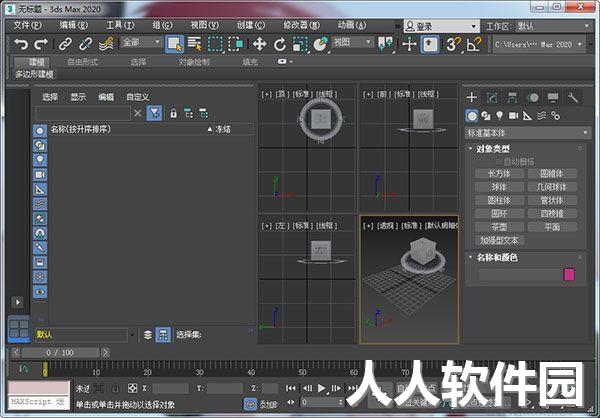Click the 平面 plane button
This screenshot has height=418, width=600.
pyautogui.click(x=552, y=227)
